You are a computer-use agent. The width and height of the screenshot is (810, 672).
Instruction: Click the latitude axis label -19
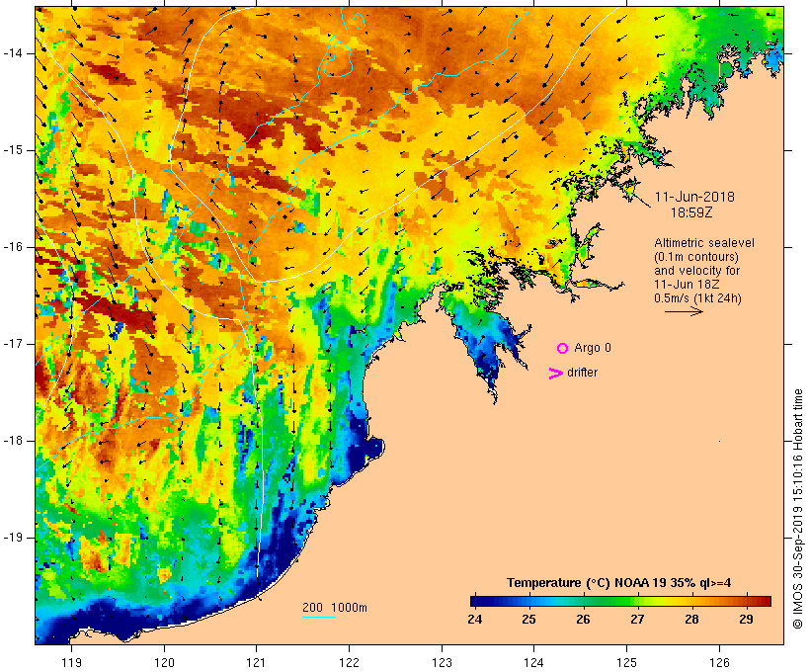click(13, 538)
